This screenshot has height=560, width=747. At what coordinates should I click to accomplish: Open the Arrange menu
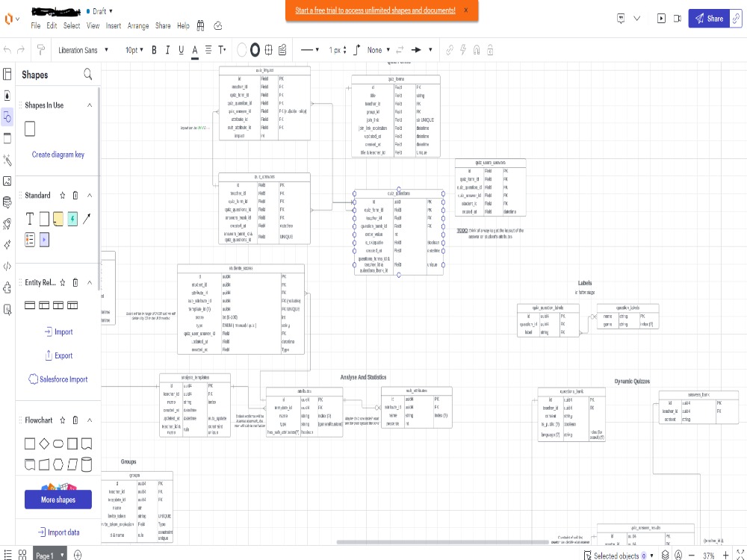tap(138, 25)
